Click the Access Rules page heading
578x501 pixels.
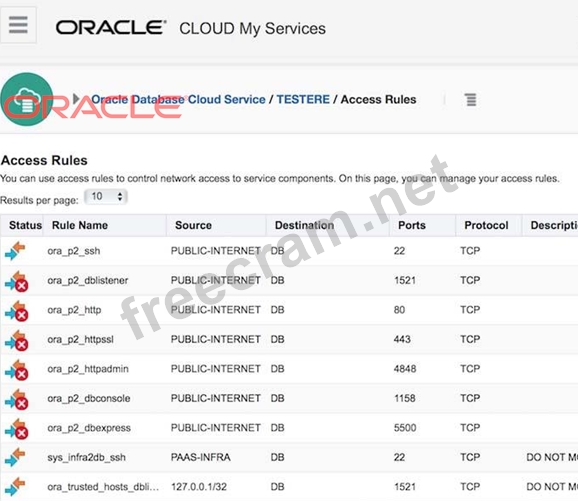click(44, 160)
